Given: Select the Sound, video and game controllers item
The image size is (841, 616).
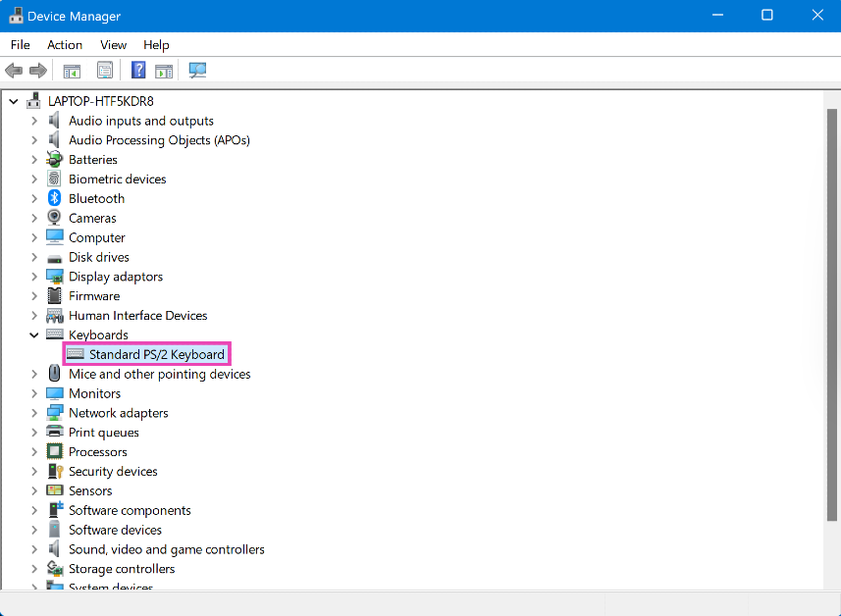Looking at the screenshot, I should tap(166, 549).
